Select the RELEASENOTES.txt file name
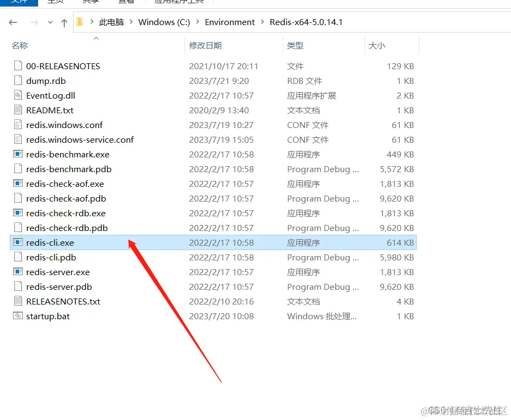This screenshot has width=511, height=420. [63, 301]
